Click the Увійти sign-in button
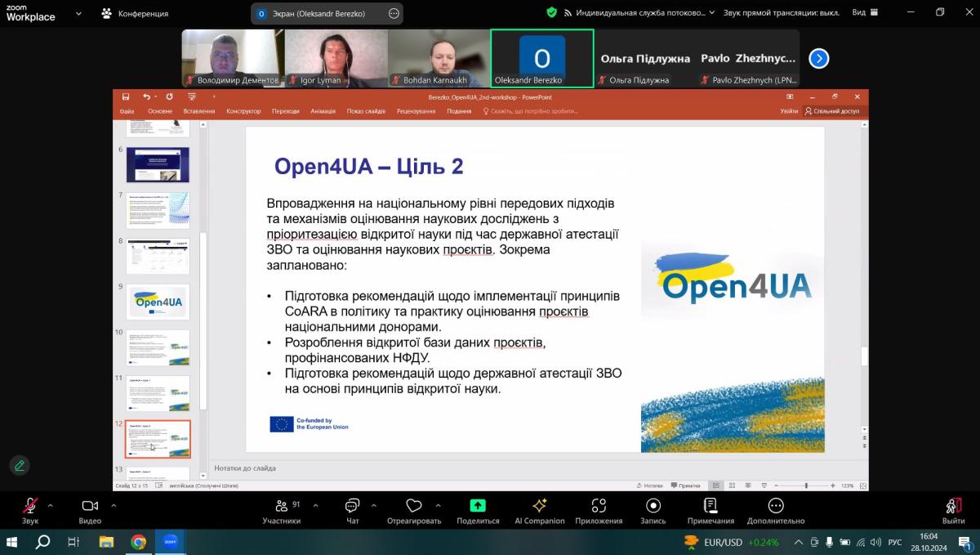This screenshot has width=980, height=555. (x=789, y=111)
